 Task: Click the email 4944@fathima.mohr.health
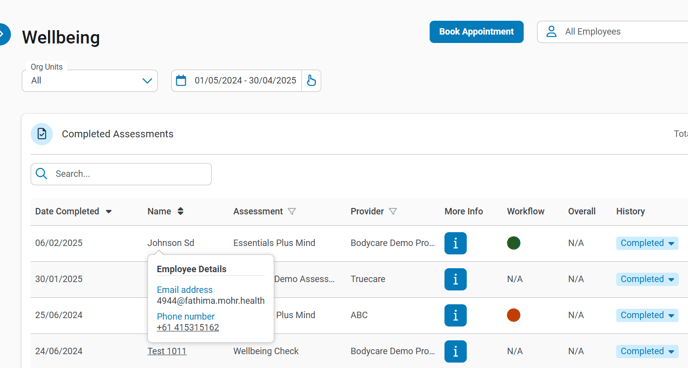(x=211, y=301)
